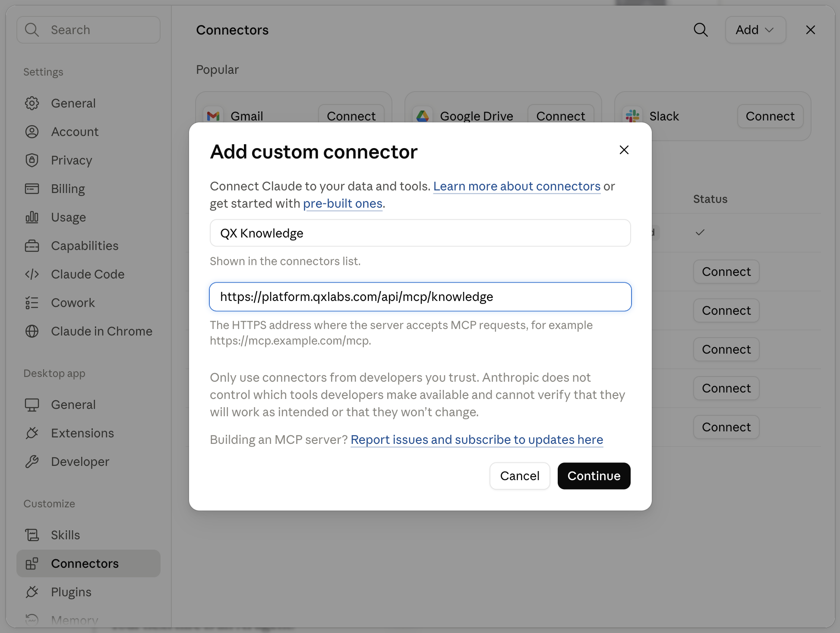Click the Account person icon
This screenshot has height=633, width=840.
pos(32,132)
